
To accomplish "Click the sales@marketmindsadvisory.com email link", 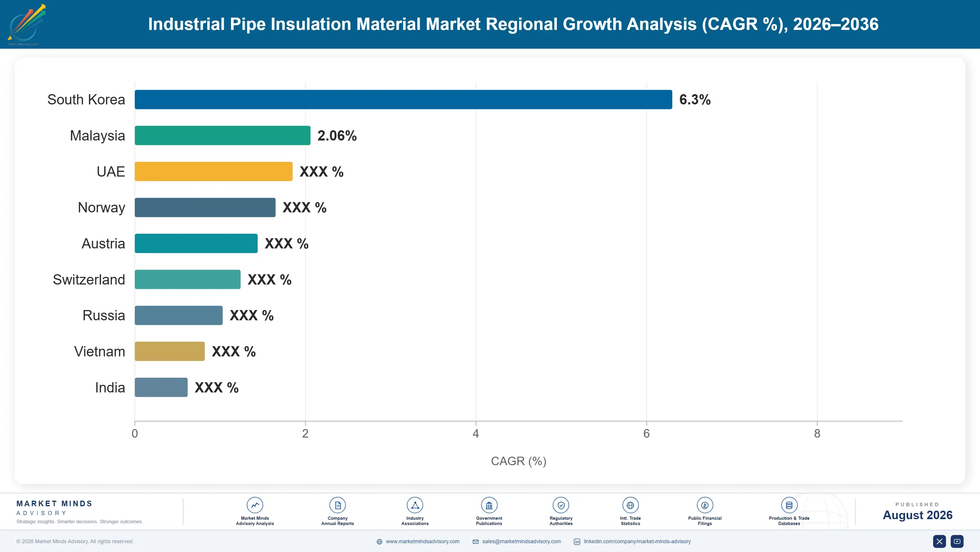I will (x=522, y=541).
